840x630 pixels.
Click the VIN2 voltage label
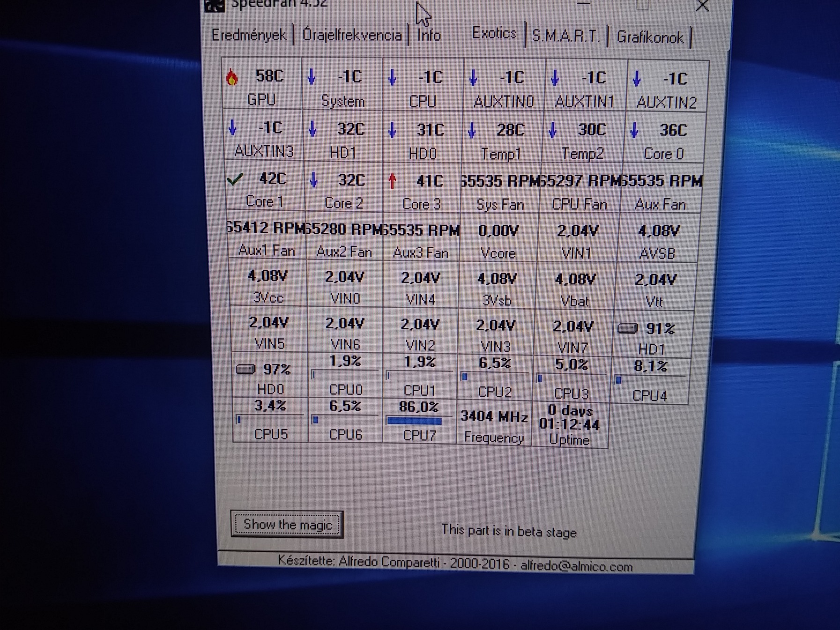click(420, 346)
